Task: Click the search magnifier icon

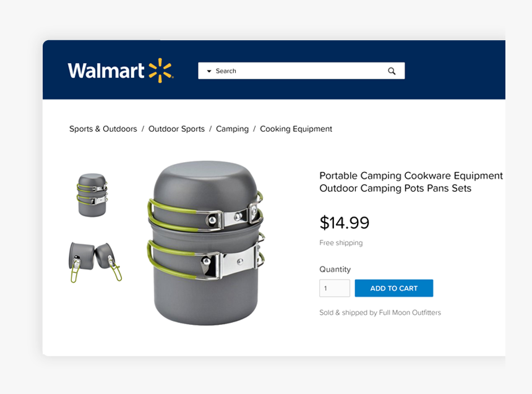Action: point(392,71)
